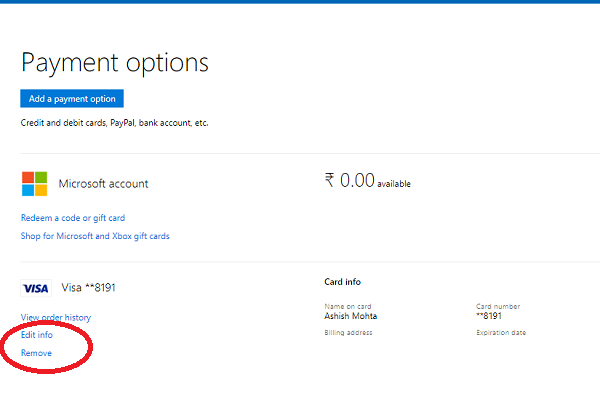Click the Microsoft account label
600x412 pixels.
tap(103, 184)
